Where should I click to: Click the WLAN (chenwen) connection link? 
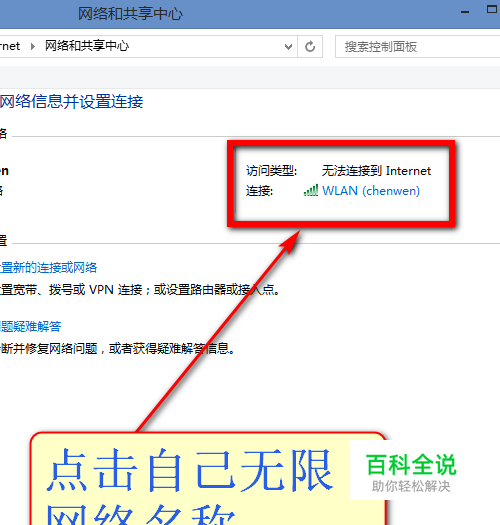tap(371, 191)
